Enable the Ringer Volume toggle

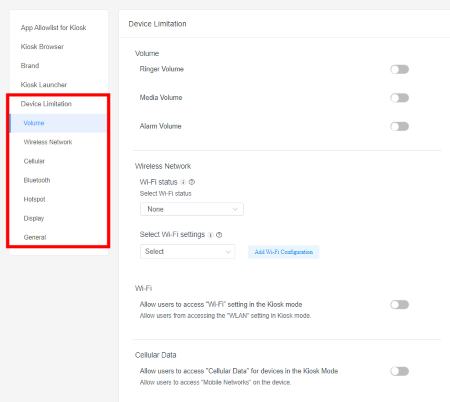pyautogui.click(x=399, y=69)
